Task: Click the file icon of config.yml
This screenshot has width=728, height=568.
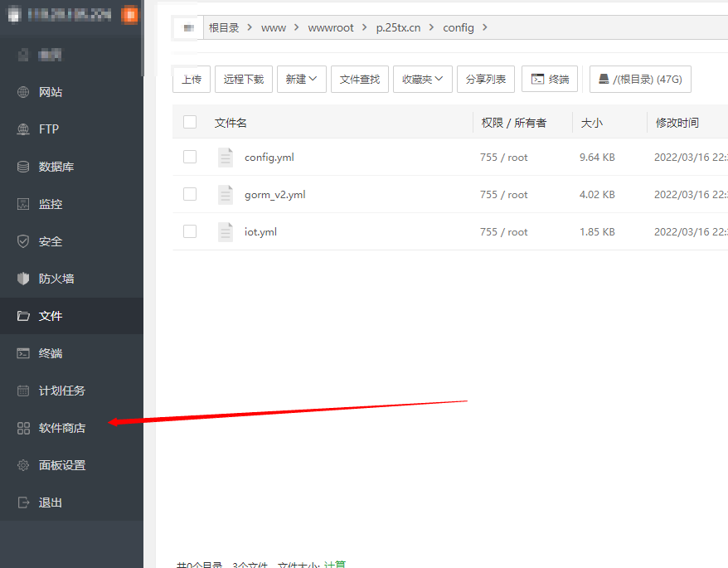Action: tap(226, 158)
